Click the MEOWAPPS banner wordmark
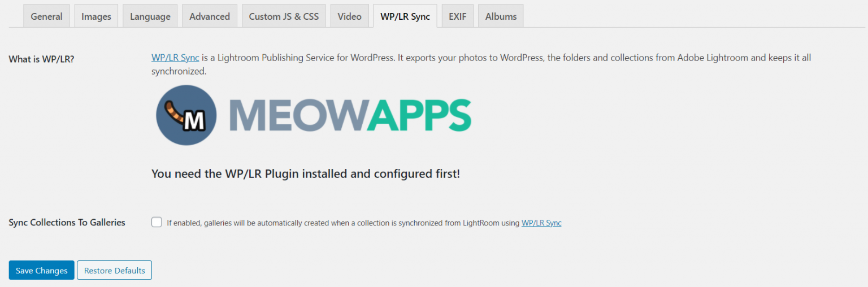Screen dimensions: 868x287 tap(350, 115)
